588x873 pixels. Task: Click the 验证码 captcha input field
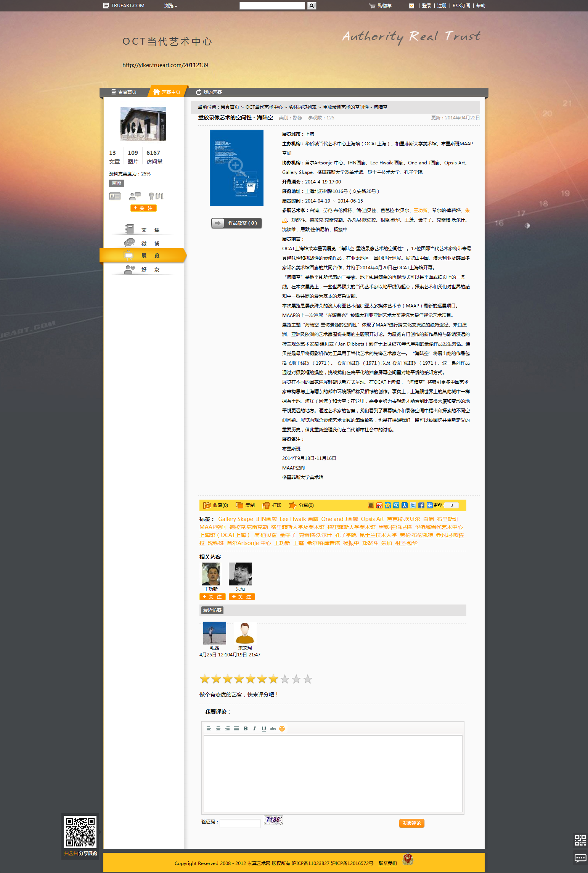[x=240, y=823]
